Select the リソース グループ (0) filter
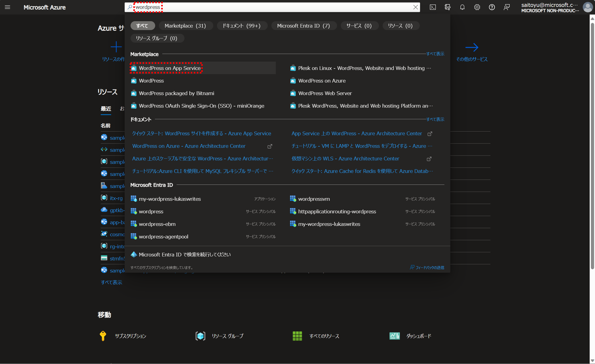595x364 pixels. 156,38
